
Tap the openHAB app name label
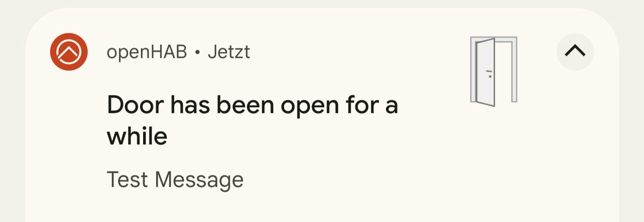(x=147, y=52)
